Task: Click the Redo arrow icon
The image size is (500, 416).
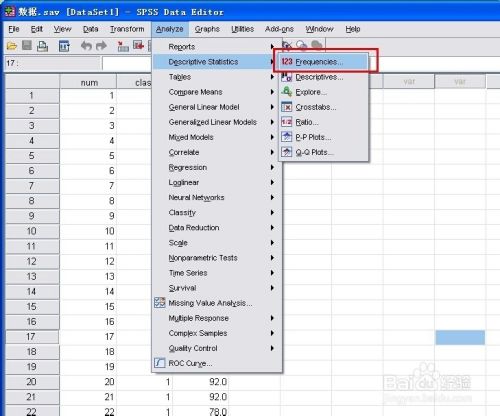Action: (x=101, y=46)
